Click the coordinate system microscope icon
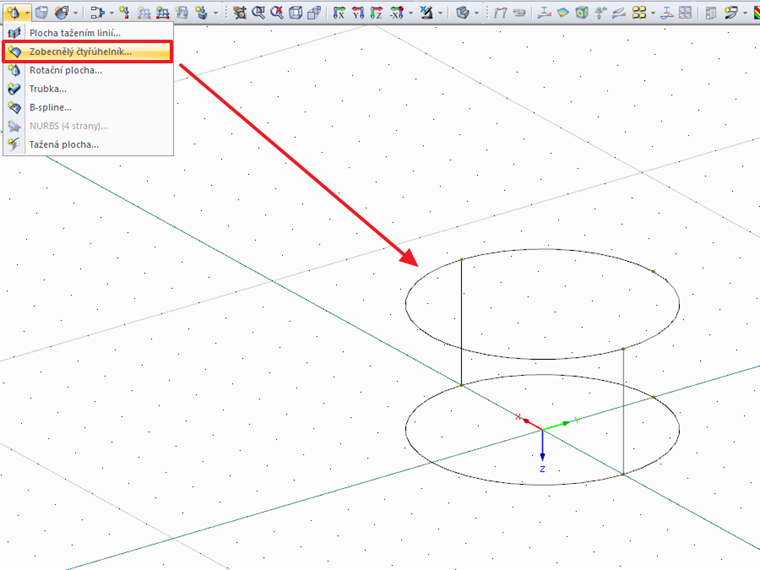760x570 pixels. point(426,12)
